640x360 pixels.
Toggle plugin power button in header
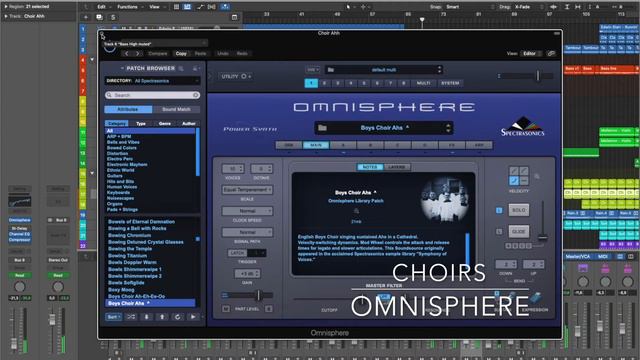(x=109, y=48)
